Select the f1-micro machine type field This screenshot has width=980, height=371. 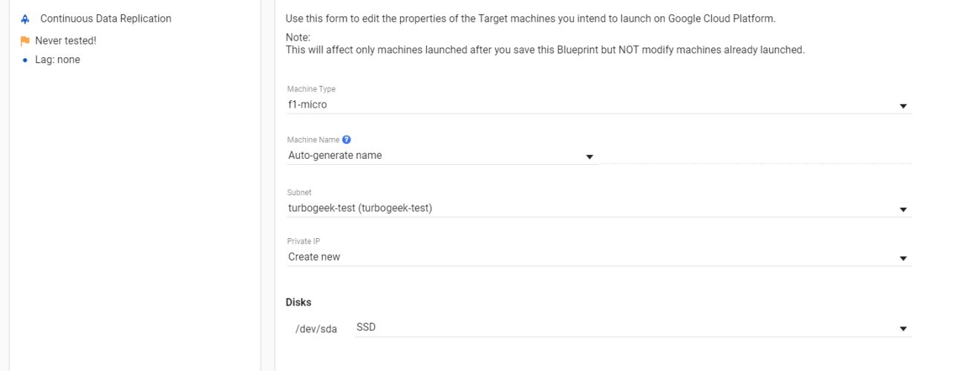(599, 105)
